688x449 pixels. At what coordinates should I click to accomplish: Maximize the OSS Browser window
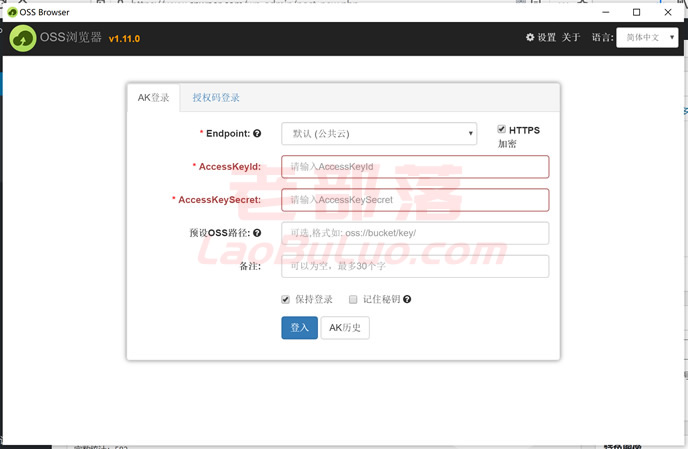[x=636, y=12]
